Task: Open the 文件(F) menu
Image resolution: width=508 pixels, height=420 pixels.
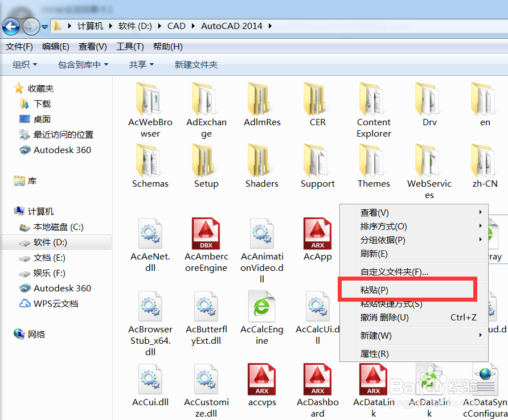Action: click(19, 47)
